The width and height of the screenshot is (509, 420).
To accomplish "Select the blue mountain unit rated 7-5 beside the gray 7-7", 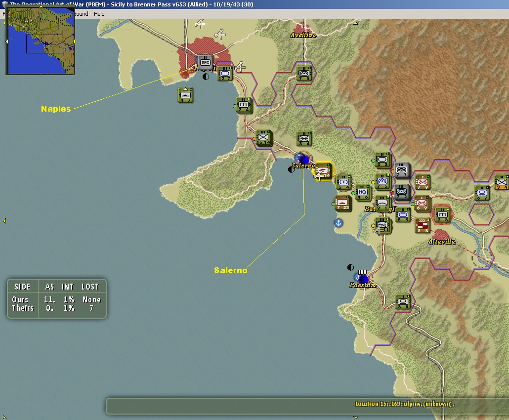I will coord(382,181).
